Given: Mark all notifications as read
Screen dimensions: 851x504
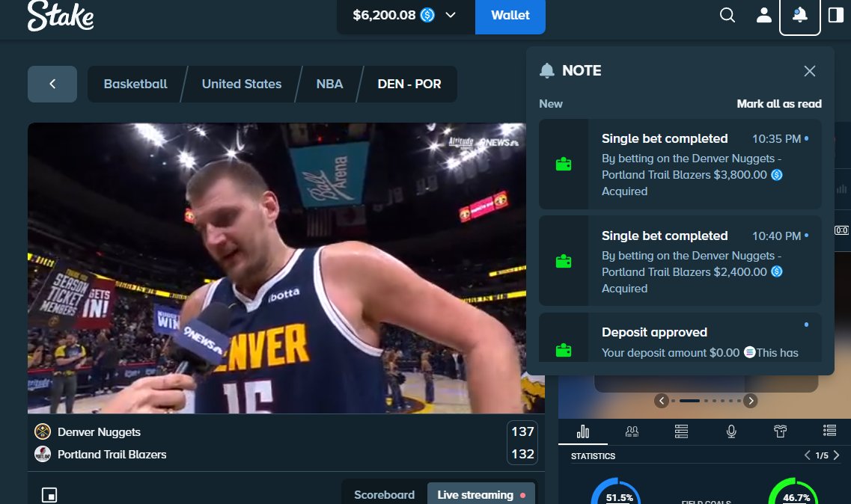Looking at the screenshot, I should [779, 104].
